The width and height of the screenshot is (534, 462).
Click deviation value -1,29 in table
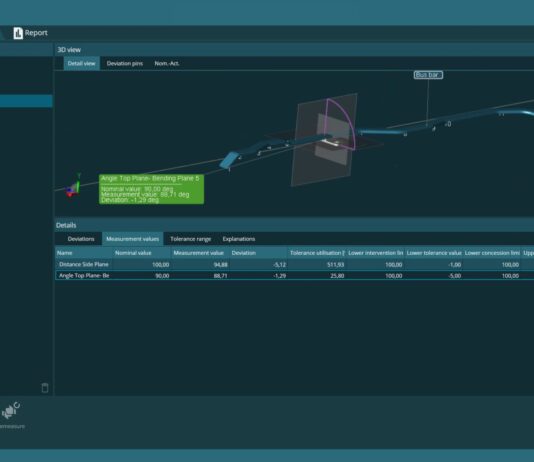coord(280,276)
